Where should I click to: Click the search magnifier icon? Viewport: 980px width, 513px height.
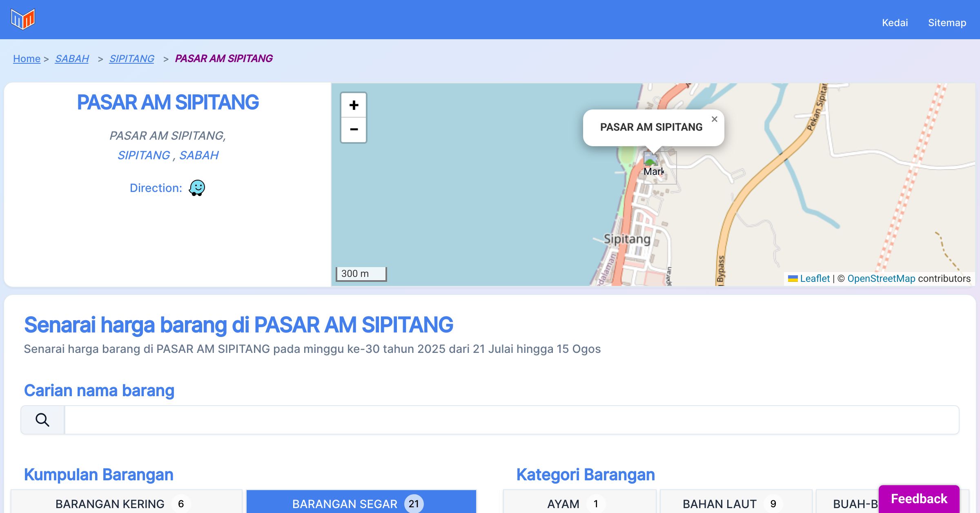tap(42, 420)
